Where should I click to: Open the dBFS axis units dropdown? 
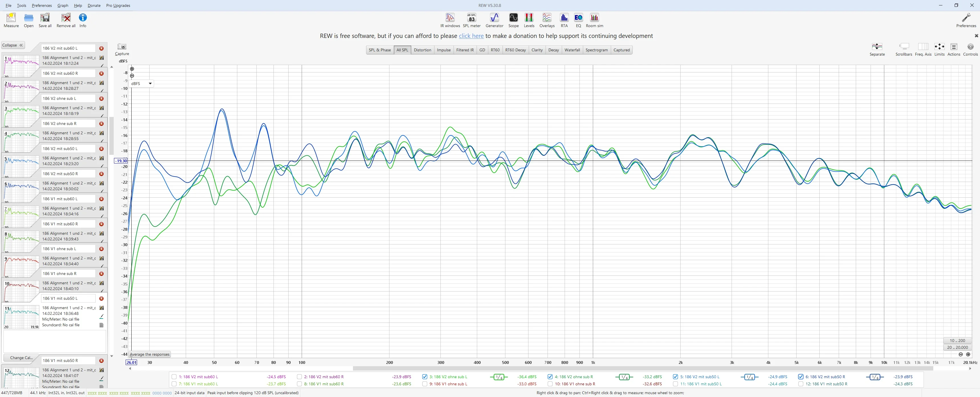tap(142, 84)
